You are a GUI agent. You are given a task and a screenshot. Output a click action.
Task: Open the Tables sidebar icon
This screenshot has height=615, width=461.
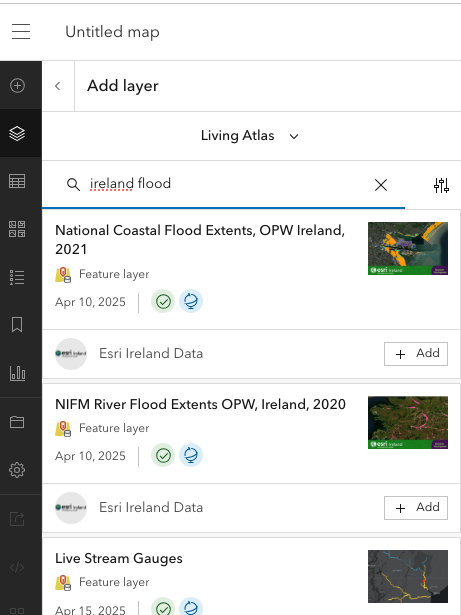pos(17,181)
